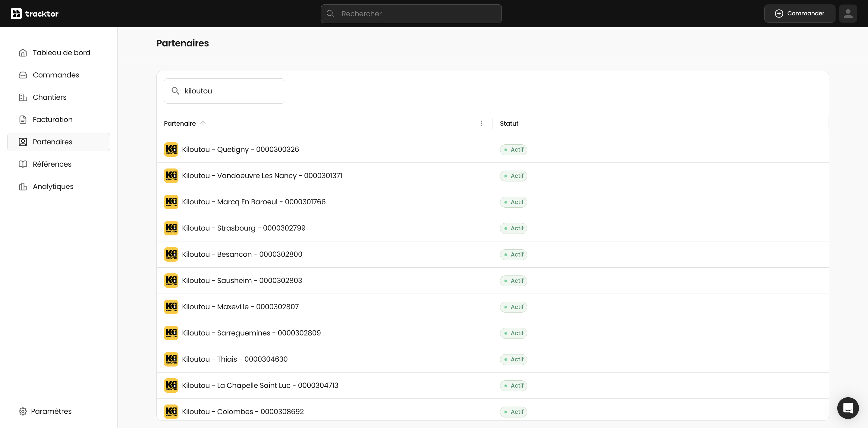
Task: Click Kiloutou logo for Sarreguemines row
Action: [171, 333]
